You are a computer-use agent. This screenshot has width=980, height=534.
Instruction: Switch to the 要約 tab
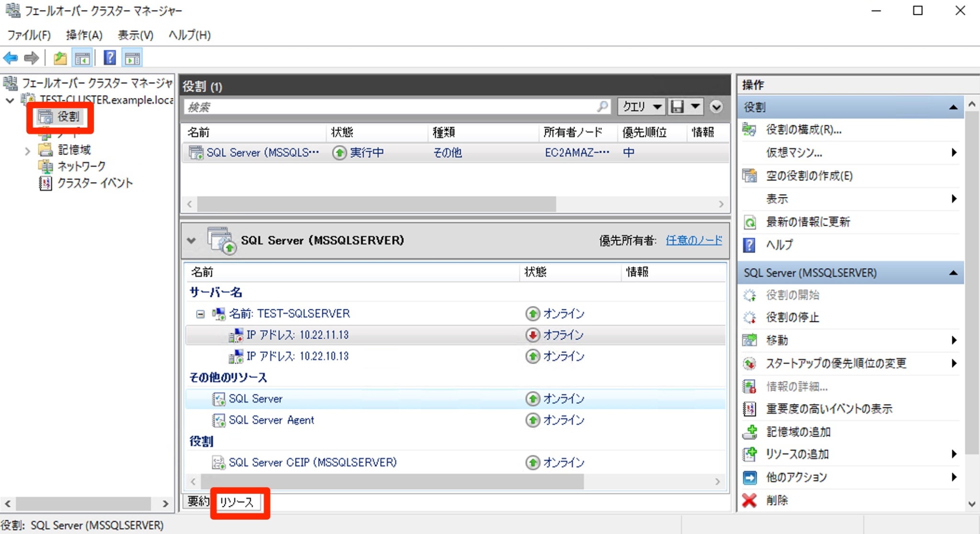tap(198, 502)
